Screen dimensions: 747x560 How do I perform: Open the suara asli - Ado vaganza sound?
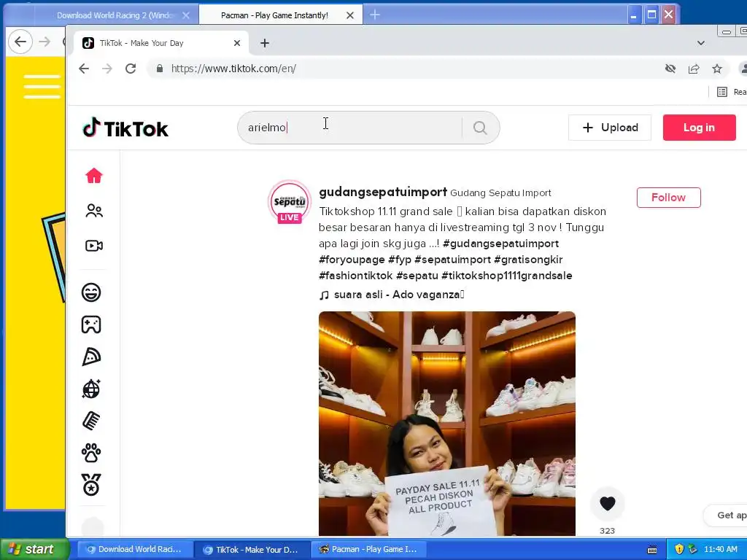pyautogui.click(x=398, y=295)
